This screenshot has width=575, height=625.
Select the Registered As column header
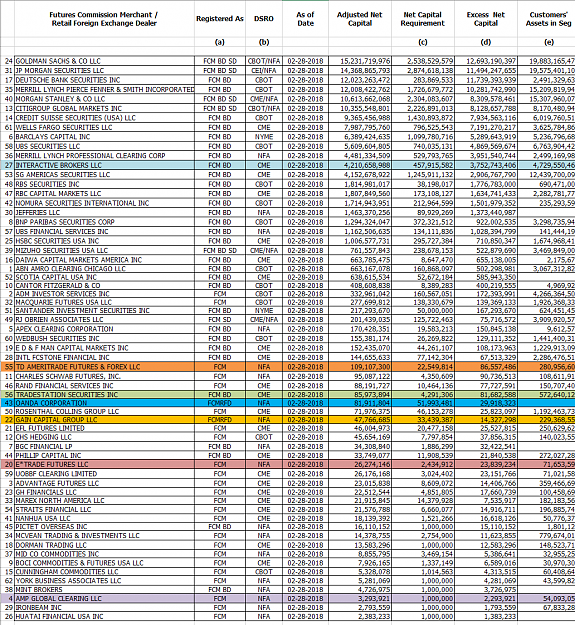click(220, 19)
